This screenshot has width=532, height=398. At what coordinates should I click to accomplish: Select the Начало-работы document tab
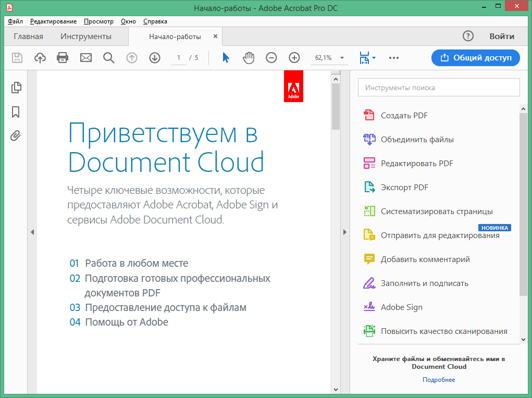point(175,36)
